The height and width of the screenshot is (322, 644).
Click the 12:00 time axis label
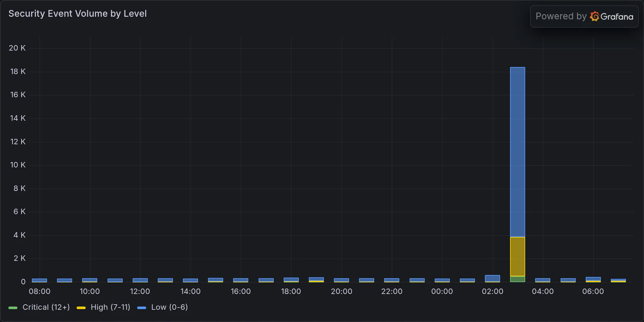coord(140,291)
